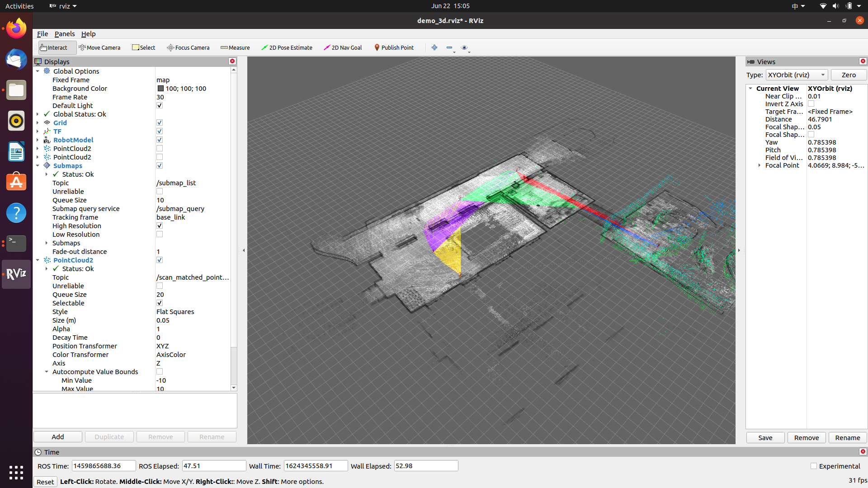Viewport: 868px width, 488px height.
Task: Click the Add display button
Action: click(x=58, y=437)
